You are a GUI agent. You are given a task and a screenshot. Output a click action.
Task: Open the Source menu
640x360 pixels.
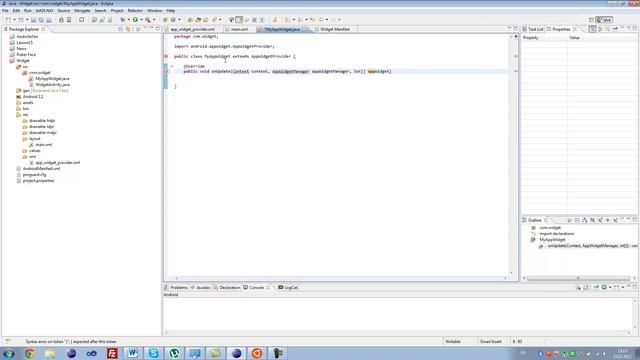[63, 11]
